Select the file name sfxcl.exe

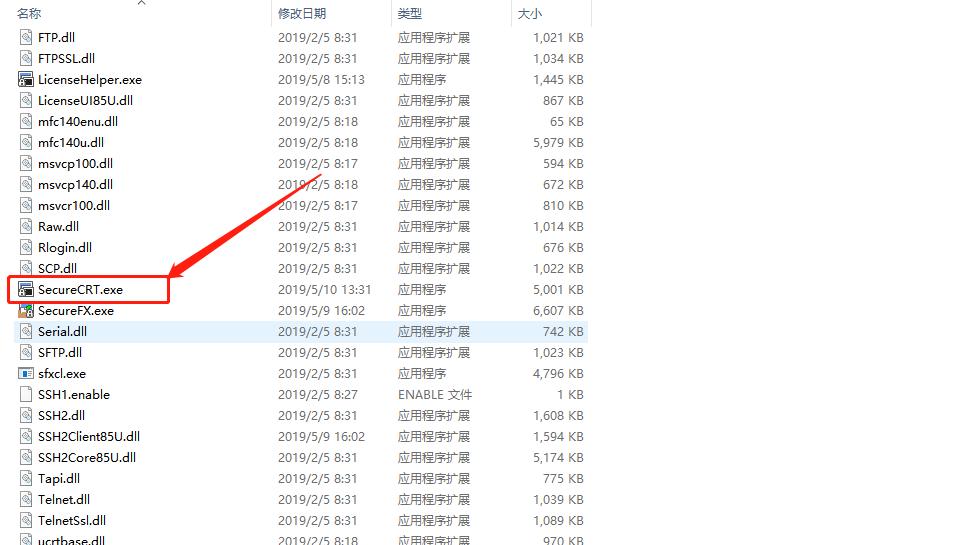coord(62,373)
